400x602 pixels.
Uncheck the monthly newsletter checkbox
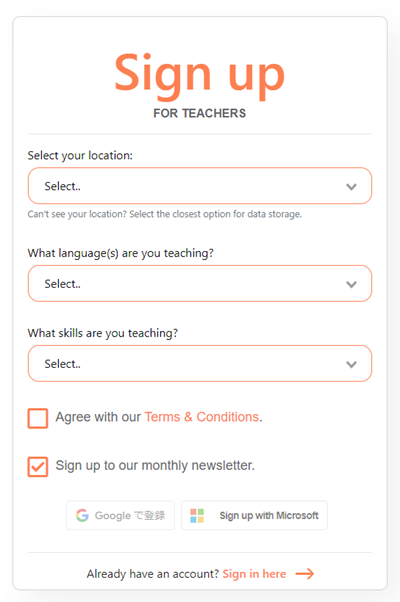(38, 466)
